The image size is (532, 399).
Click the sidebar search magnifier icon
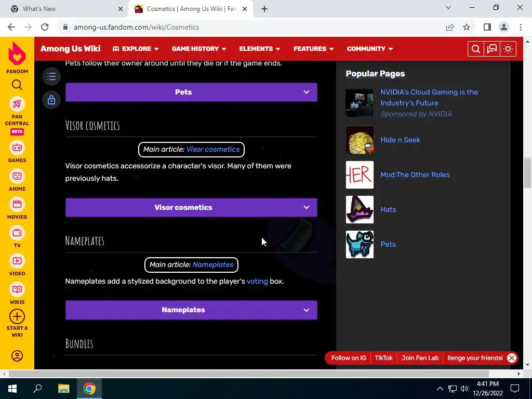(x=17, y=85)
